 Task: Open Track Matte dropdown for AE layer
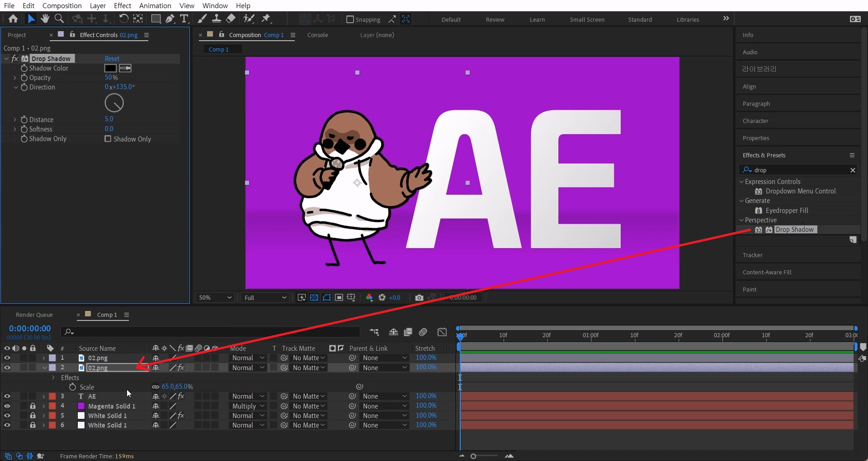tap(309, 396)
